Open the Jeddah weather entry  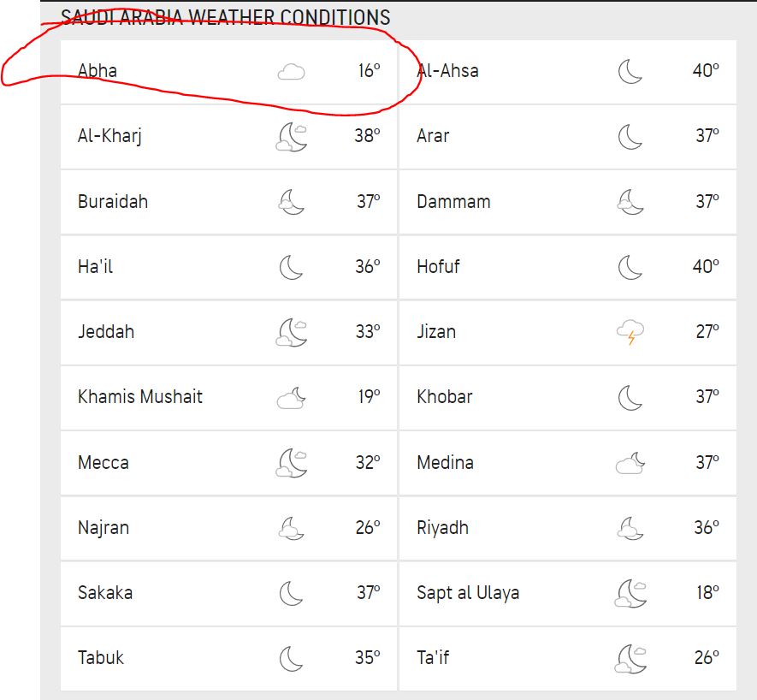coord(228,332)
